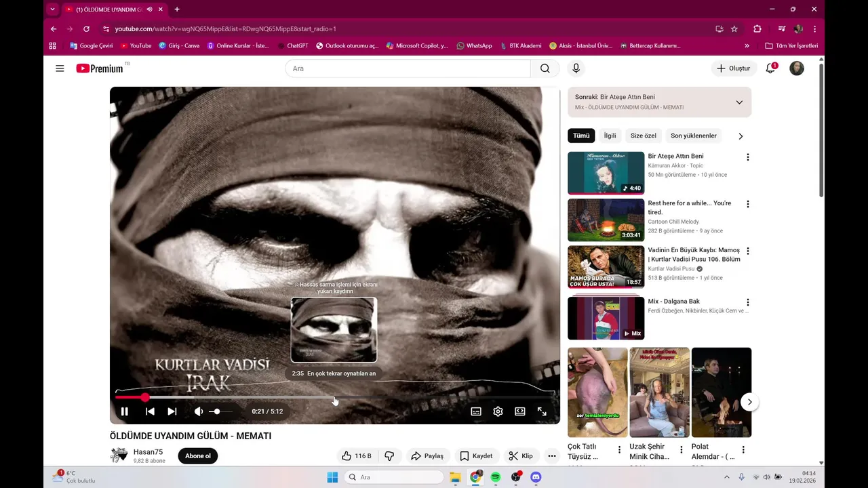Pause the playing video
The height and width of the screenshot is (488, 868).
(125, 411)
